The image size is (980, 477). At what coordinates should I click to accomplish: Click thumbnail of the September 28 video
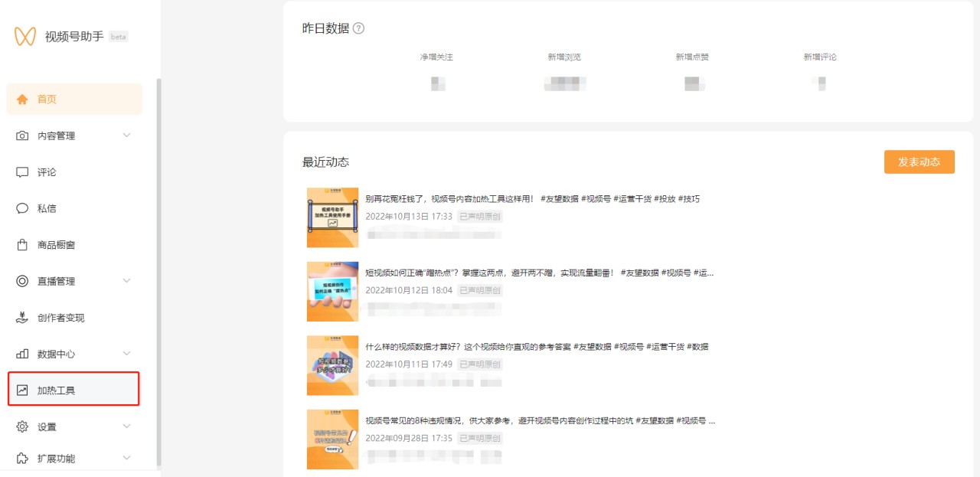point(332,439)
